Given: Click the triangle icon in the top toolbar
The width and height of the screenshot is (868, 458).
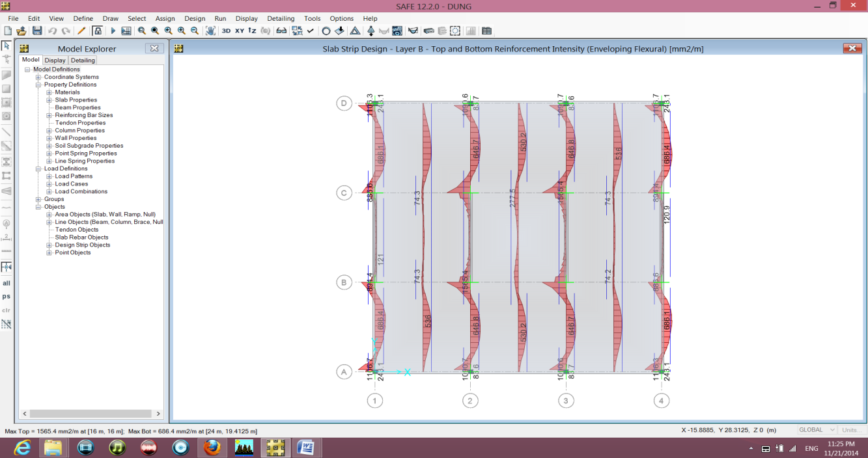Looking at the screenshot, I should click(355, 31).
